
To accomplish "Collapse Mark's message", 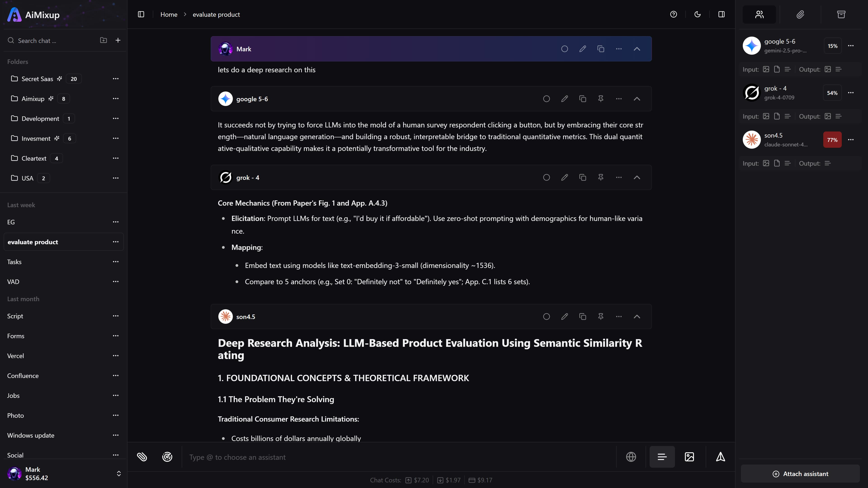I will 637,49.
